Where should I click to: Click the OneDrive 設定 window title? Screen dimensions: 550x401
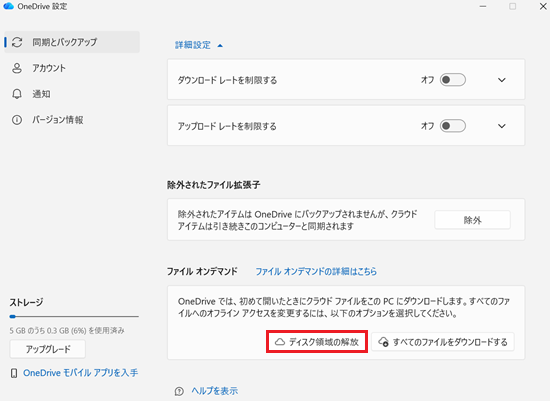pyautogui.click(x=42, y=6)
